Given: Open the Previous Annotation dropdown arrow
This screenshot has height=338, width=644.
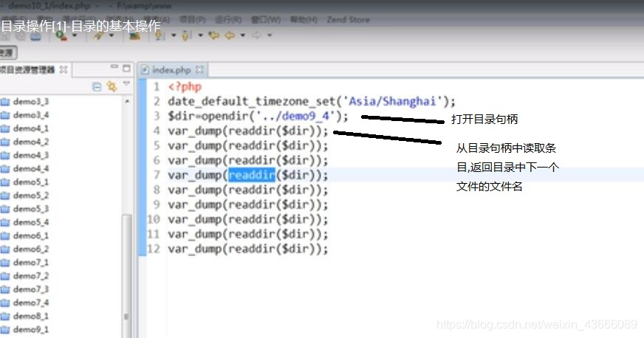Looking at the screenshot, I should click(x=200, y=35).
